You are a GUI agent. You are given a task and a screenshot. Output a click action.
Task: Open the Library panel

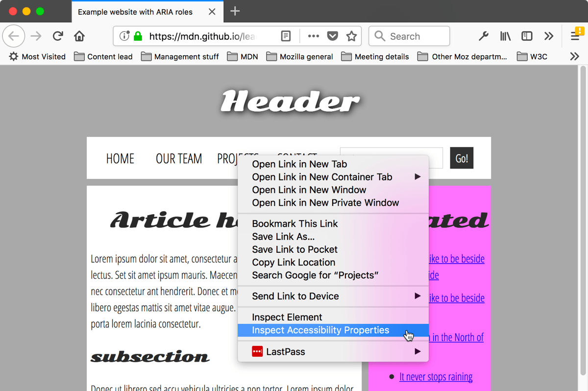pos(505,36)
